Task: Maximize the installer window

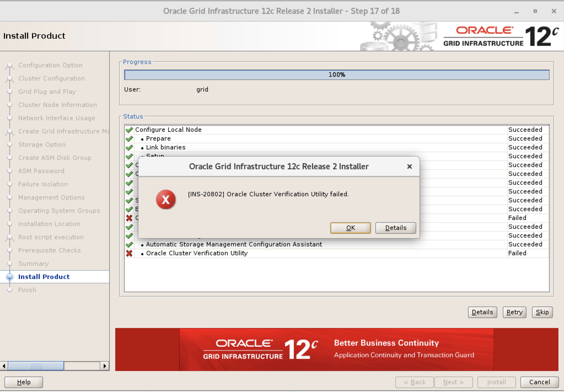Action: click(535, 11)
